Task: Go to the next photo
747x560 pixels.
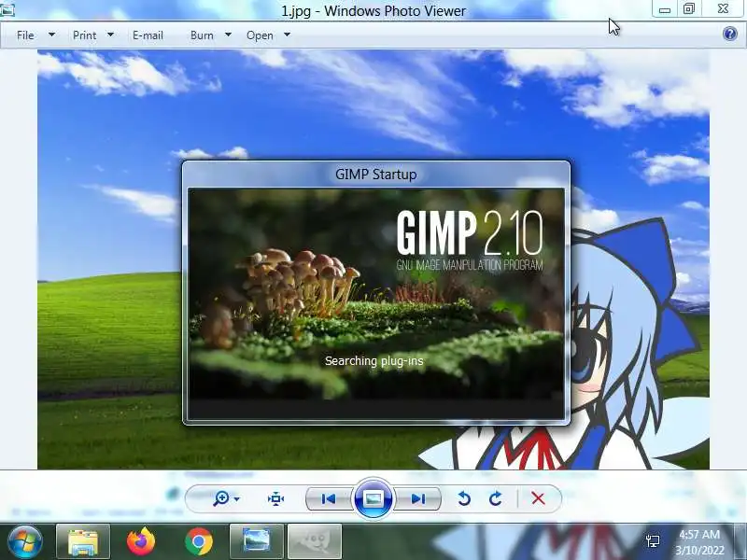Action: click(417, 498)
